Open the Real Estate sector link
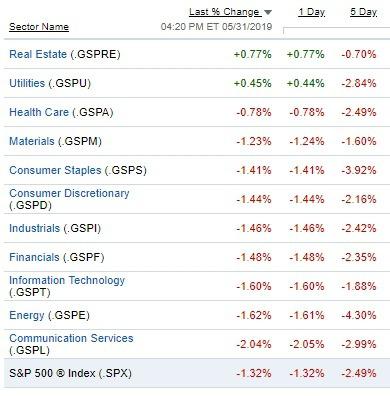The height and width of the screenshot is (396, 390). coord(38,54)
